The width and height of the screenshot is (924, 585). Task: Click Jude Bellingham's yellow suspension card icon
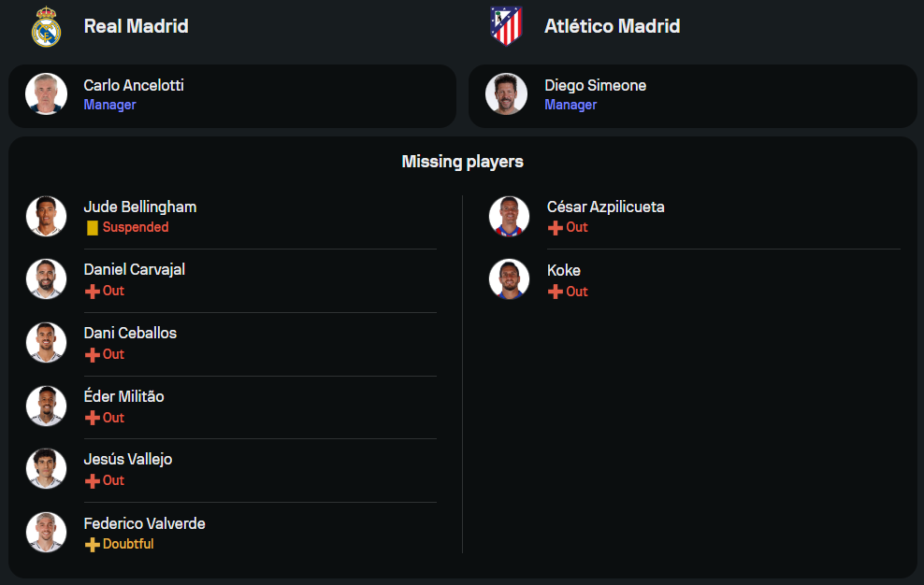pos(92,227)
